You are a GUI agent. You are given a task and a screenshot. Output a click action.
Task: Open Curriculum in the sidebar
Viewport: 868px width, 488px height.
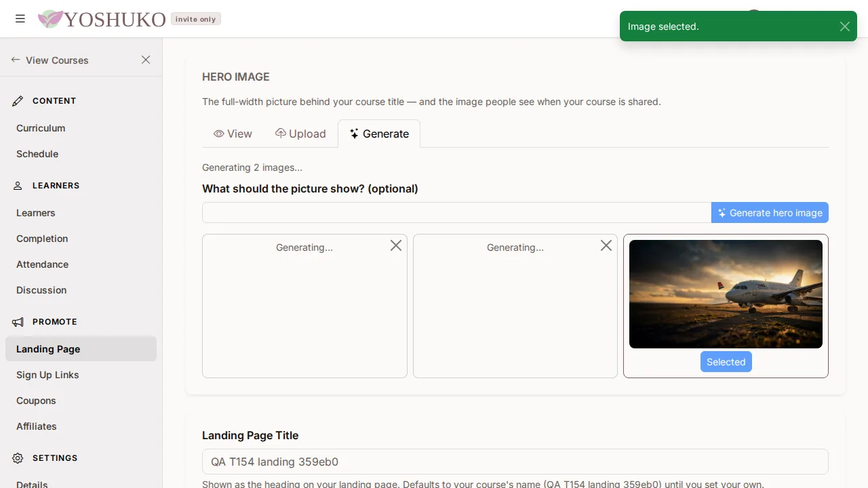pyautogui.click(x=41, y=128)
